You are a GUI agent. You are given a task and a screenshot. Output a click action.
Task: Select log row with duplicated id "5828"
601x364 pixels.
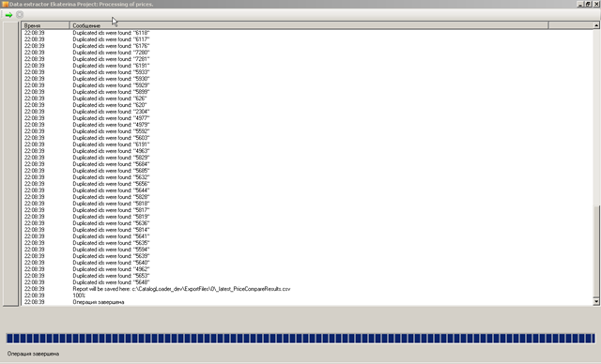coord(307,197)
